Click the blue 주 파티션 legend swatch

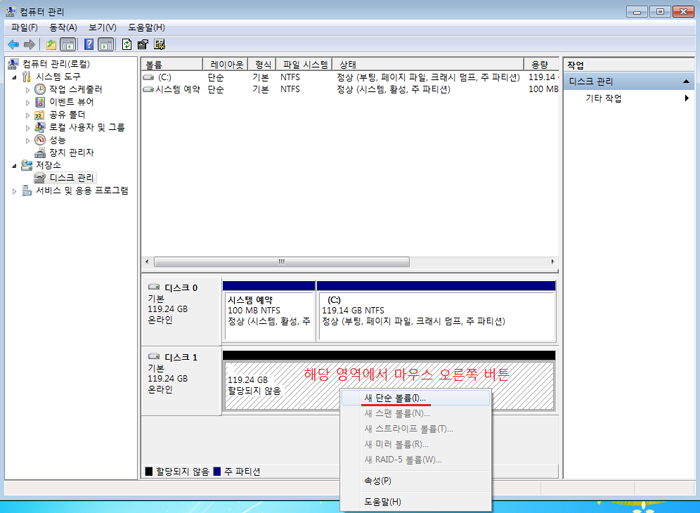tap(217, 471)
